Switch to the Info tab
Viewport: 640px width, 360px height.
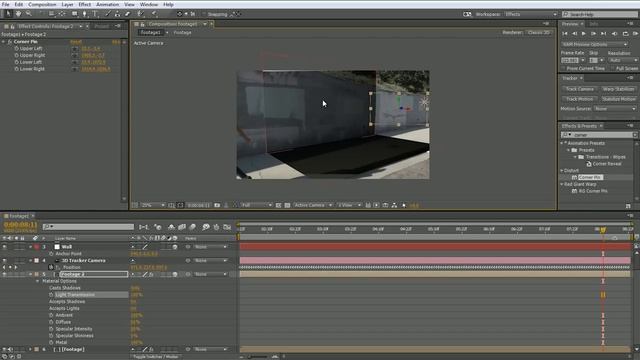[593, 24]
